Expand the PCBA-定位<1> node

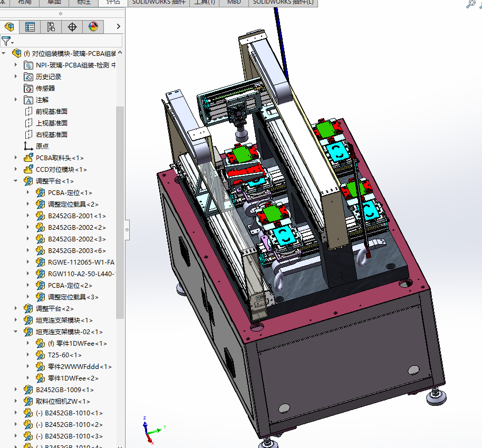pos(27,192)
